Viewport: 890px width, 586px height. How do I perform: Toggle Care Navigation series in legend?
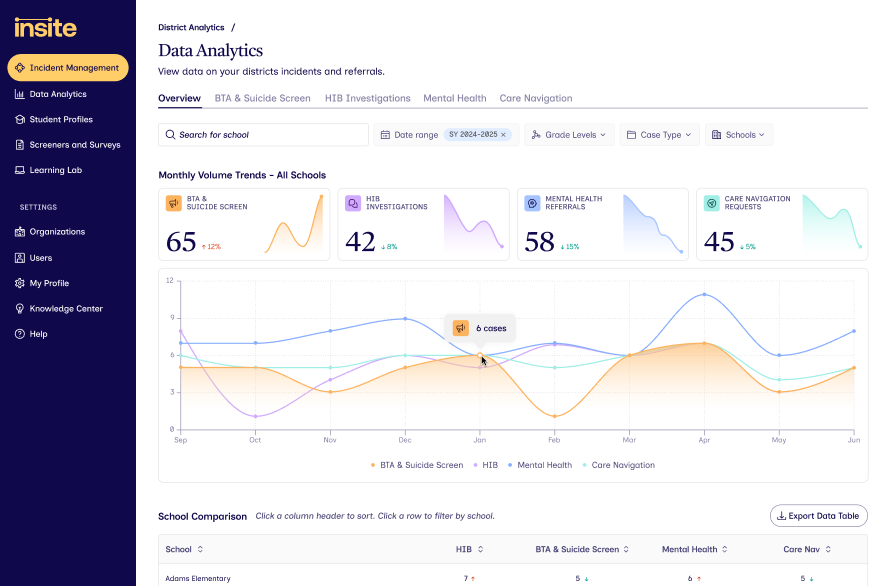[618, 465]
